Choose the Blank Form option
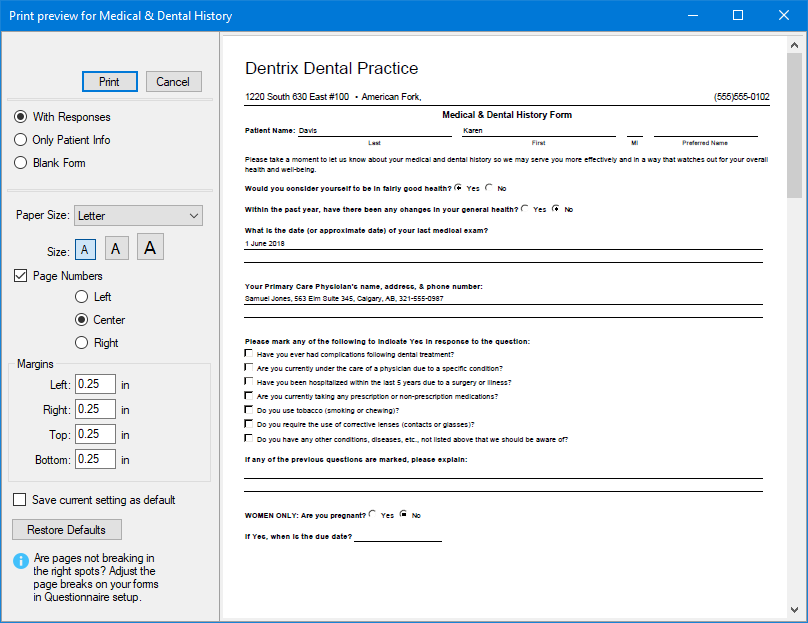Image resolution: width=808 pixels, height=623 pixels. click(x=21, y=163)
